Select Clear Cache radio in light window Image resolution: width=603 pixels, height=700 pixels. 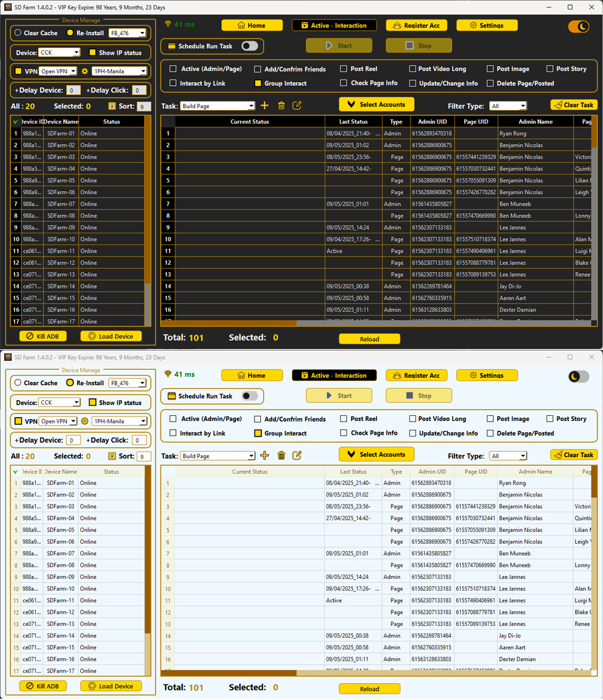point(18,383)
